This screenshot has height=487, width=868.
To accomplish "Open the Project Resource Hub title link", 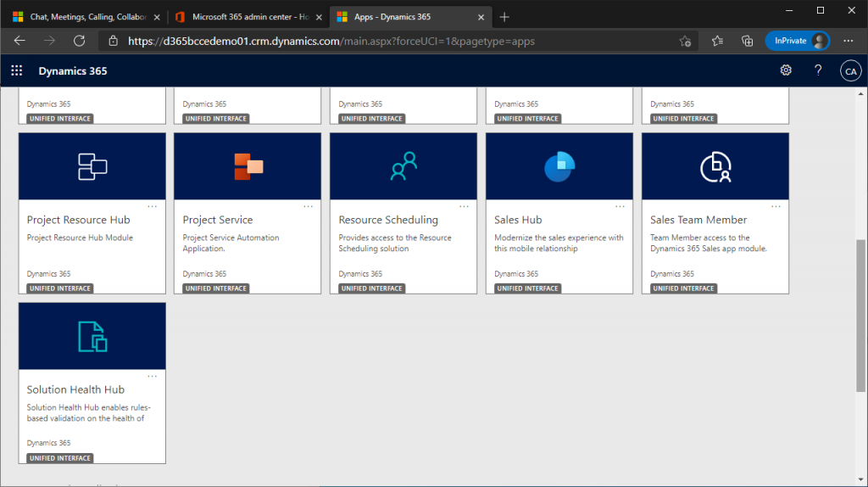I will click(79, 220).
